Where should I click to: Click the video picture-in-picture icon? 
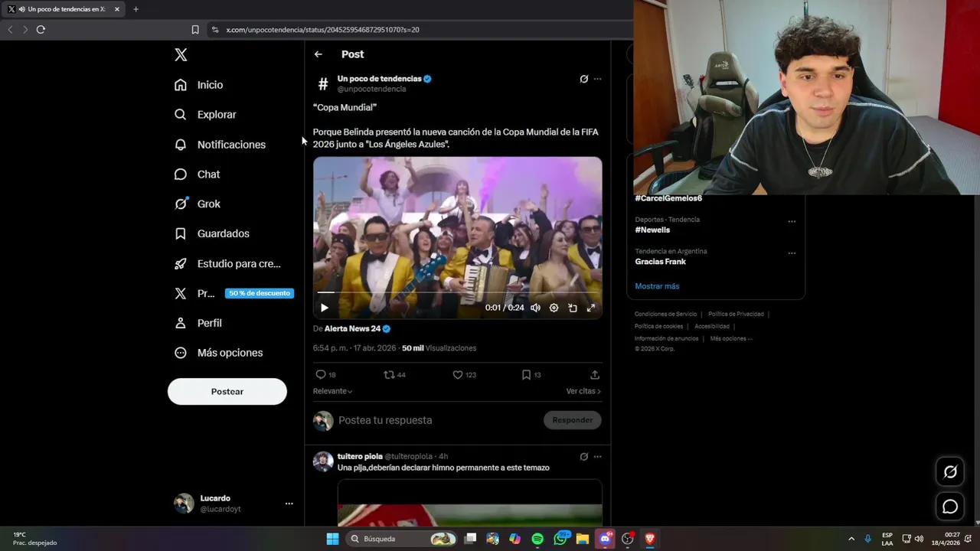(572, 308)
